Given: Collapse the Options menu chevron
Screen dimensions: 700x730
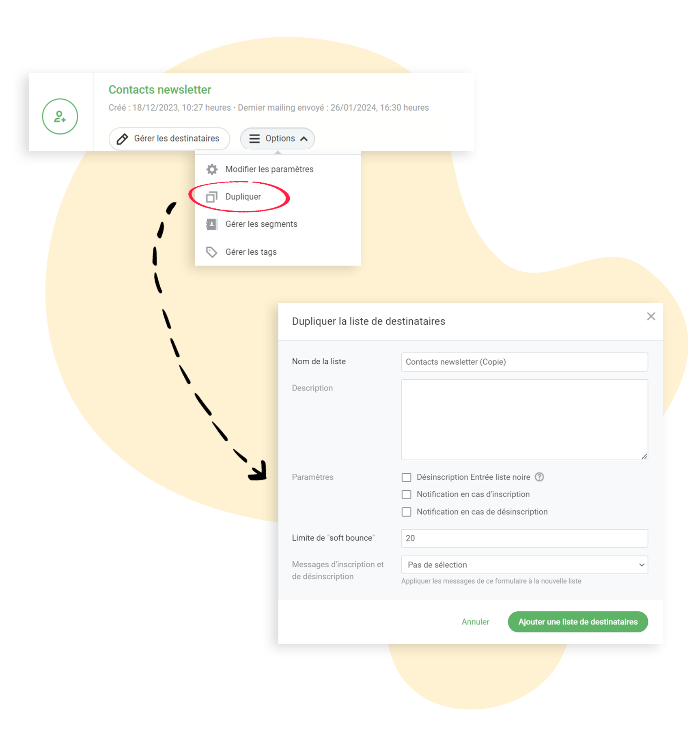Looking at the screenshot, I should point(304,139).
